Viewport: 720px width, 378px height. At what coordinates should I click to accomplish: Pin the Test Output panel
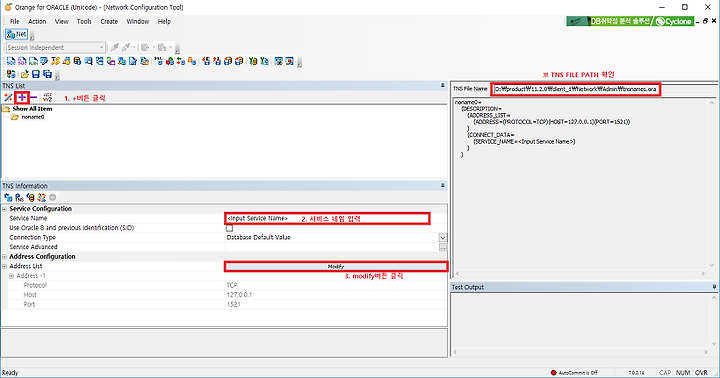[x=714, y=287]
